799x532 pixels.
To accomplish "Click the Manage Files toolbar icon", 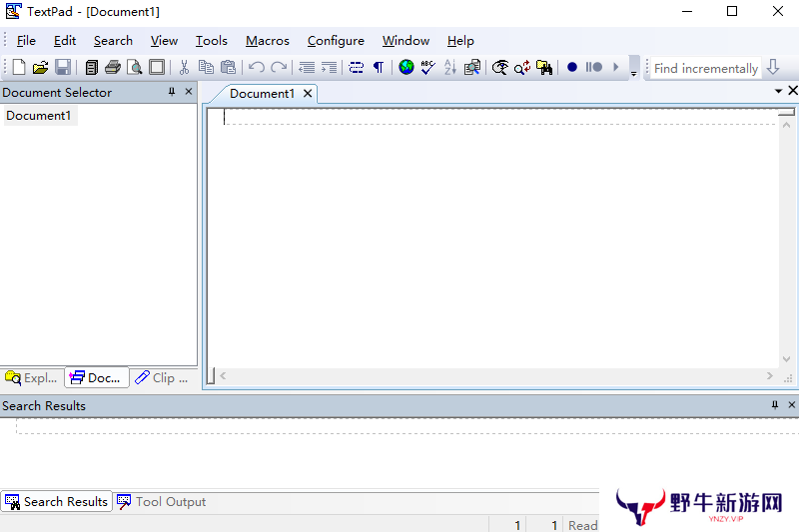I will (92, 67).
